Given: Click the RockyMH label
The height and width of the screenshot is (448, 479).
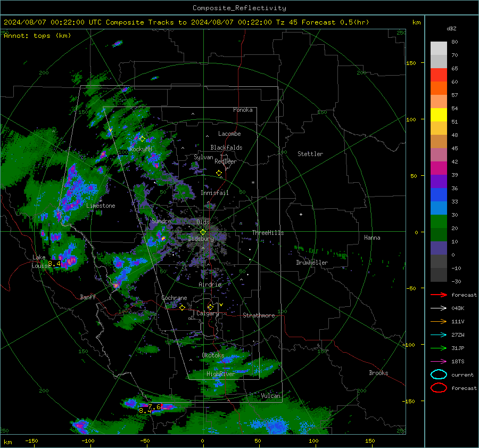Looking at the screenshot, I should (x=141, y=149).
